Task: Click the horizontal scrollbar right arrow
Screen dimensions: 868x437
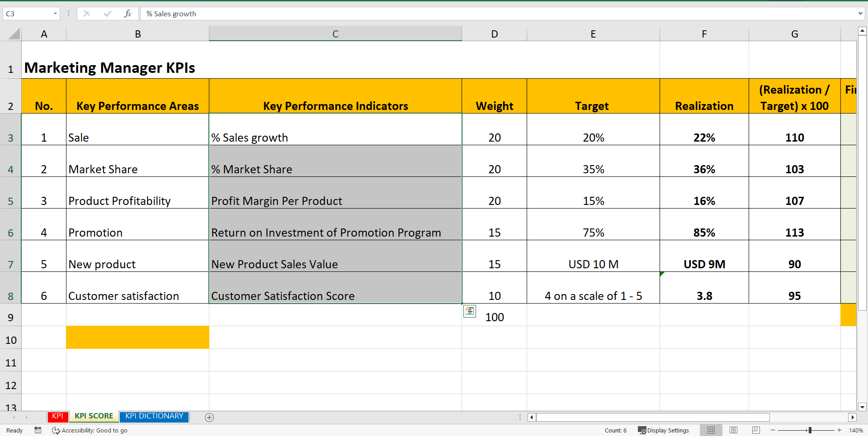Action: click(853, 417)
